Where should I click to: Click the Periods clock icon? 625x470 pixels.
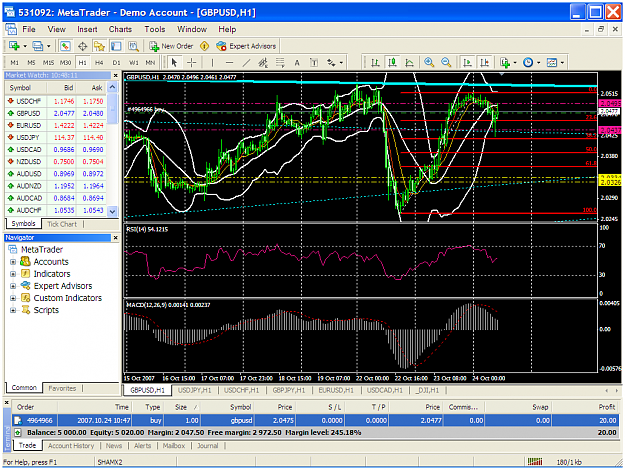(528, 63)
